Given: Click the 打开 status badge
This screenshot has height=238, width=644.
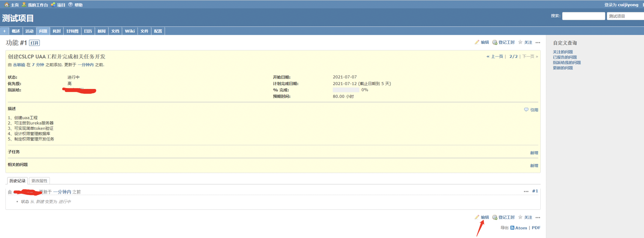Looking at the screenshot, I should tap(35, 43).
